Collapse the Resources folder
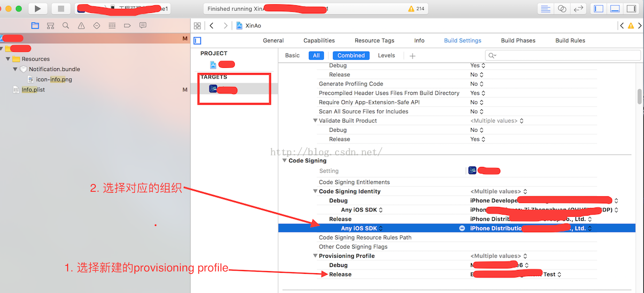 pos(8,59)
